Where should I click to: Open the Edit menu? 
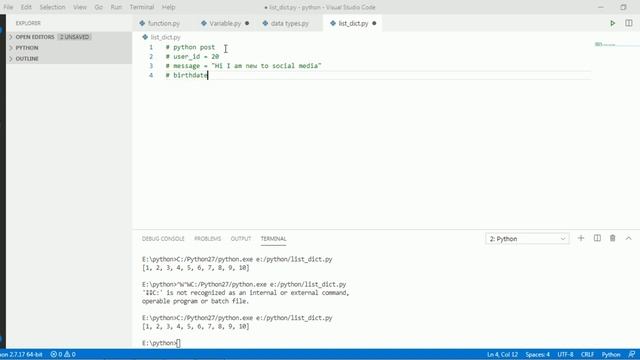point(26,7)
